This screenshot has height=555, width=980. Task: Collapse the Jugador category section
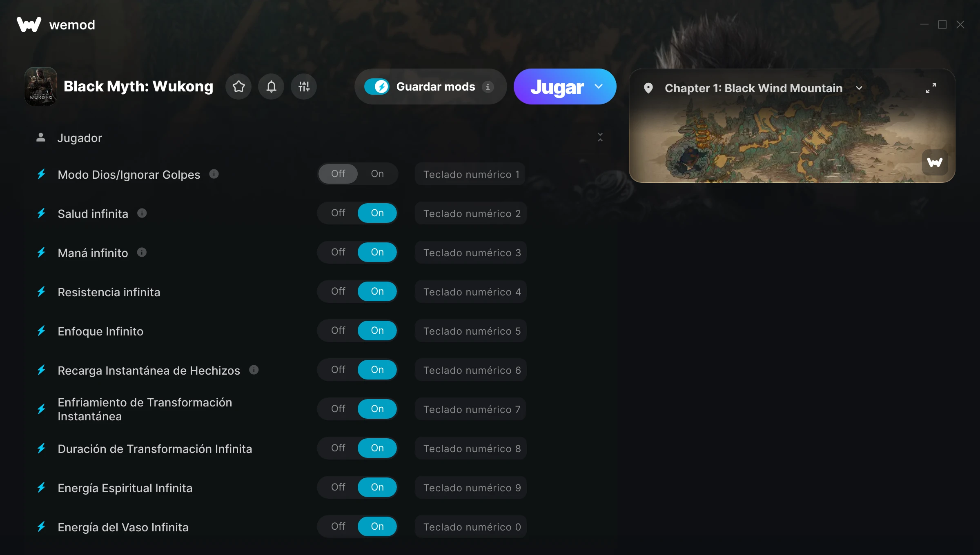[x=600, y=138]
